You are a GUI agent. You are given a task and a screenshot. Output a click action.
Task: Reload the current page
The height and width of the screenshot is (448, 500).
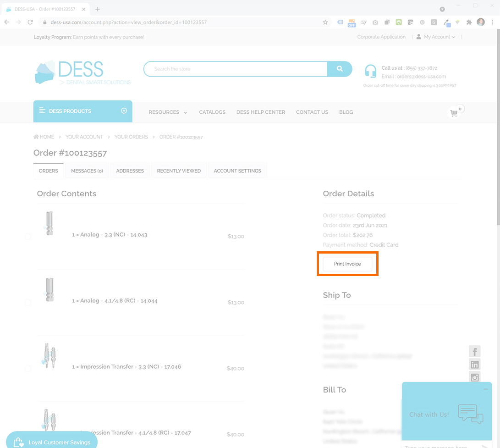point(30,22)
